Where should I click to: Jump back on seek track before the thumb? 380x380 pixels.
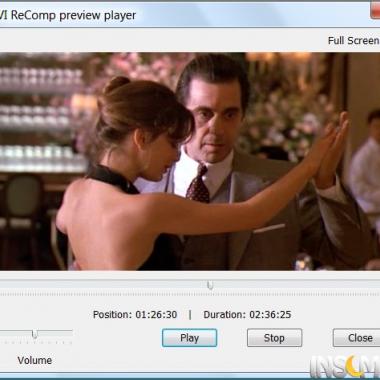pyautogui.click(x=103, y=285)
